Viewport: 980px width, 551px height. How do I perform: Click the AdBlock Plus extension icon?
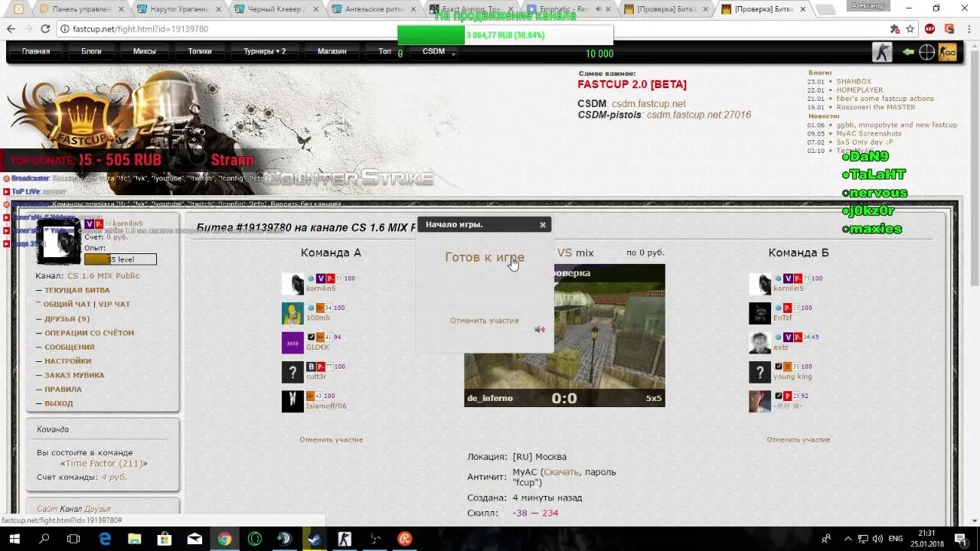pos(929,28)
